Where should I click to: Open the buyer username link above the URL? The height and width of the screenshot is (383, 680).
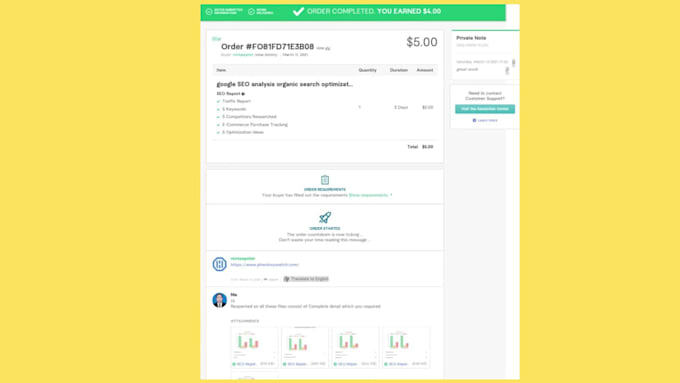coord(243,259)
